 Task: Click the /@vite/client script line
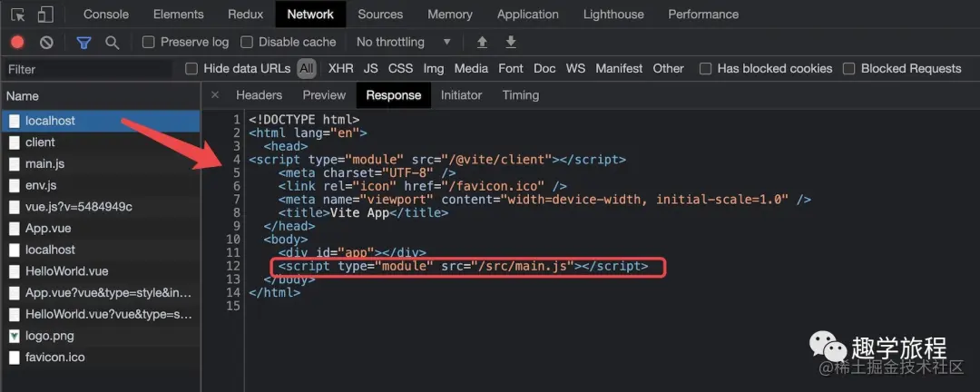[x=436, y=160]
